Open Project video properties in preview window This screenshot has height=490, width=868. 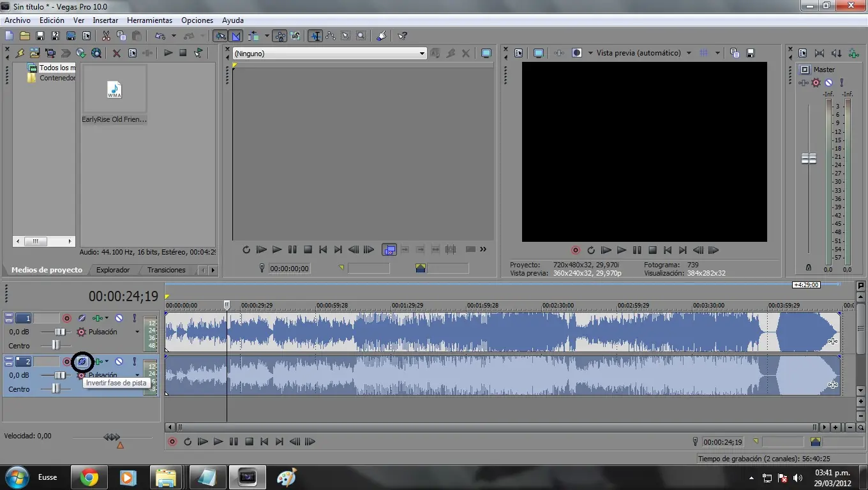(518, 53)
